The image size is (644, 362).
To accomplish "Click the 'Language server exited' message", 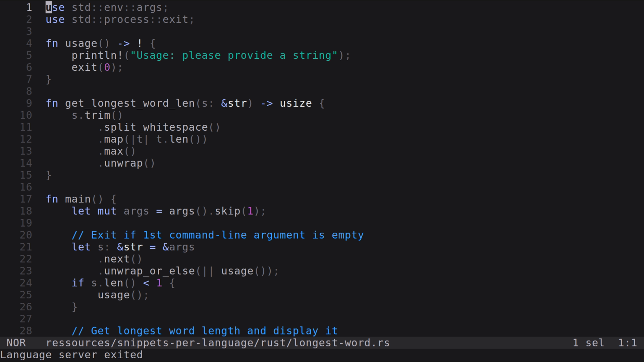I will 71,355.
